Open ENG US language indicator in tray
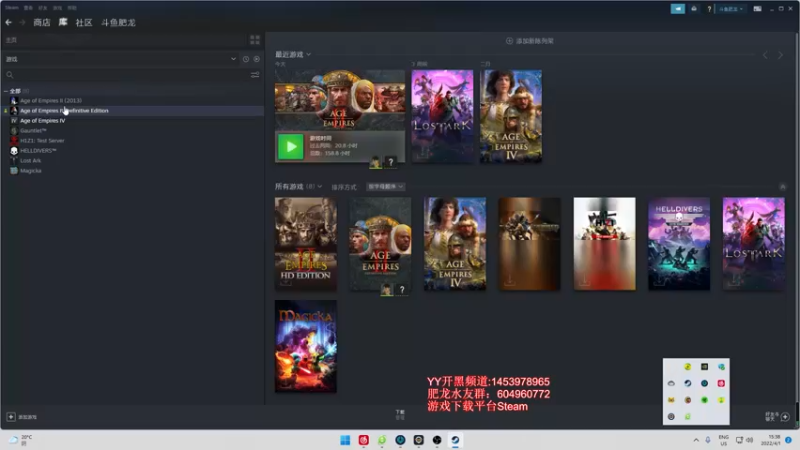The height and width of the screenshot is (450, 800). [723, 440]
